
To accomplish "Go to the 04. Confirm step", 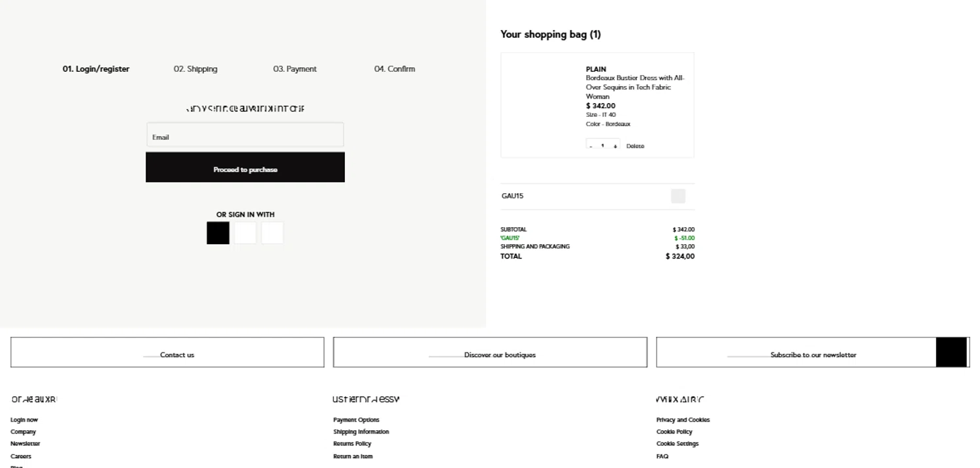I will (395, 69).
